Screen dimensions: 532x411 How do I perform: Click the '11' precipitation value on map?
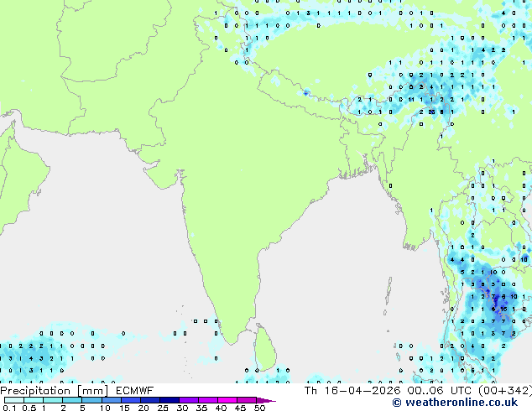coord(411,99)
